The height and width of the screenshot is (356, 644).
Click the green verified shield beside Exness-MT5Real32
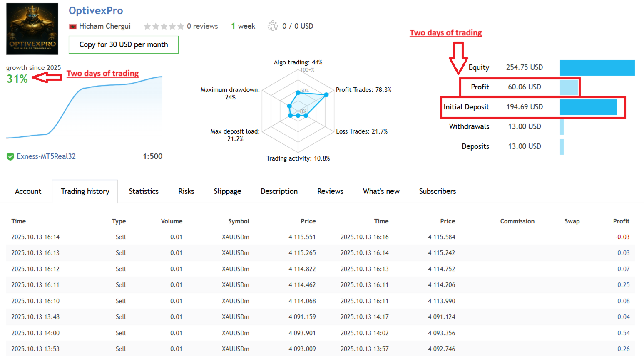pos(10,157)
